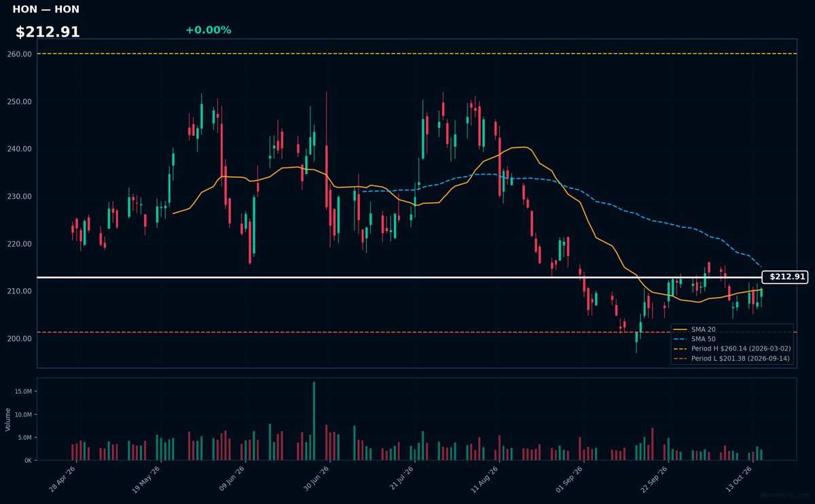Click the yellow dashed period high line
Screen dimensions: 815x504
point(417,53)
